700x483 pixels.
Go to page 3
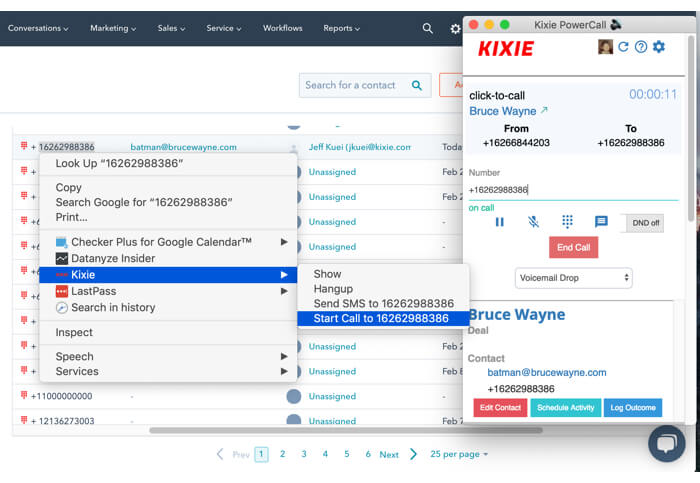[304, 454]
